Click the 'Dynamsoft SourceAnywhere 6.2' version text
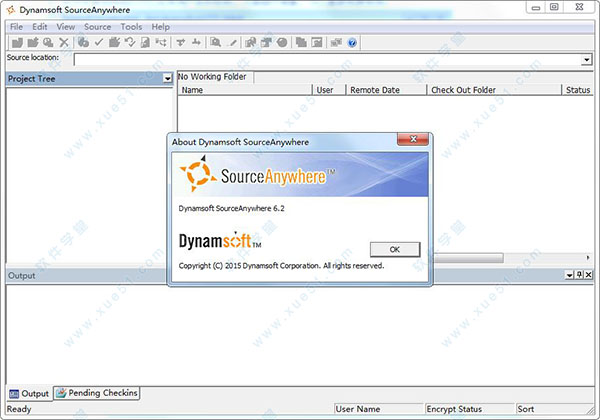The width and height of the screenshot is (600, 420). coord(232,208)
